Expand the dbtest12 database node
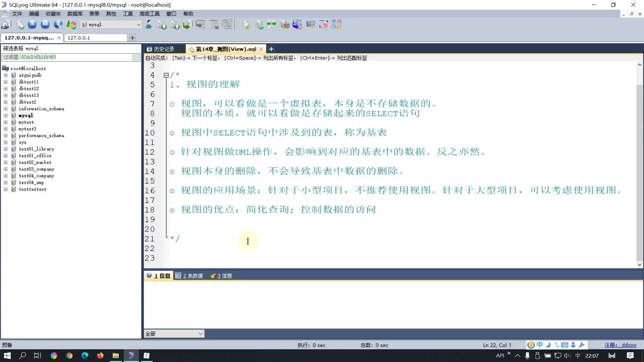Viewport: 644px width, 362px height. [x=6, y=88]
